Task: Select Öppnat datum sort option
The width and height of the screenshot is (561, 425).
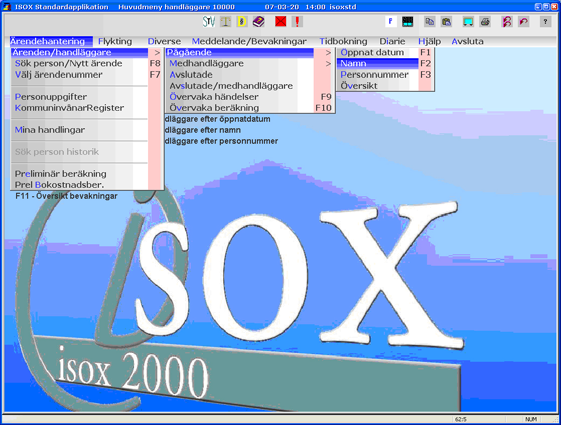Action: pyautogui.click(x=385, y=53)
